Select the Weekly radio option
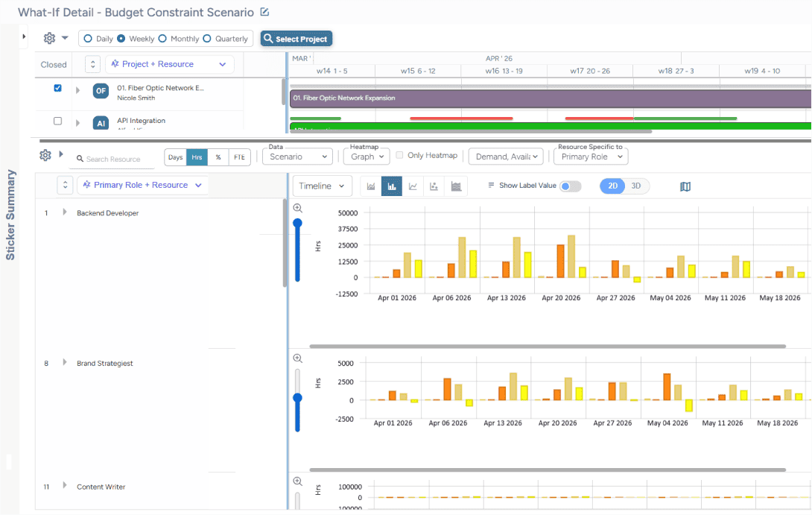This screenshot has width=812, height=515. [x=121, y=38]
